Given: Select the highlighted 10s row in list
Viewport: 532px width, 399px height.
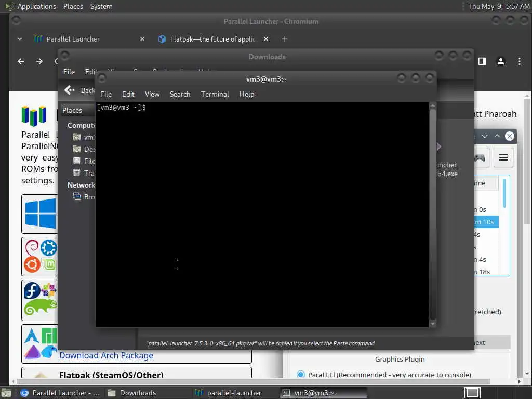Looking at the screenshot, I should point(486,222).
